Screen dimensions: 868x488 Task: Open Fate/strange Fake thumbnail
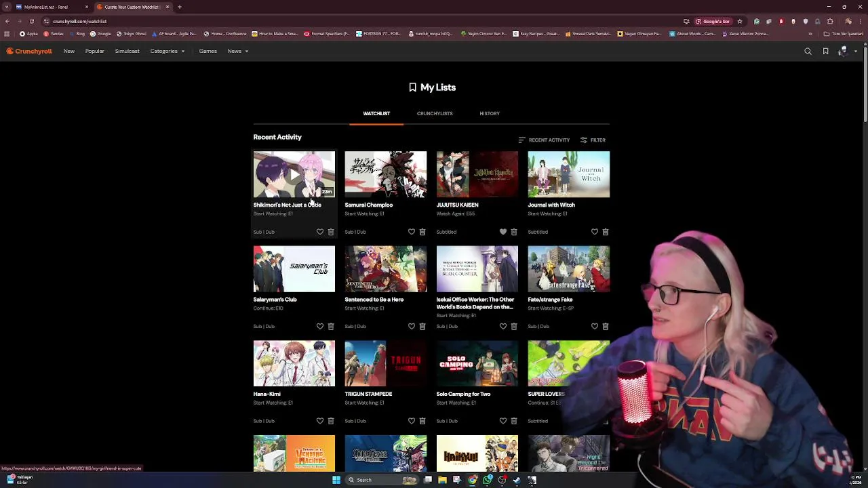[569, 269]
